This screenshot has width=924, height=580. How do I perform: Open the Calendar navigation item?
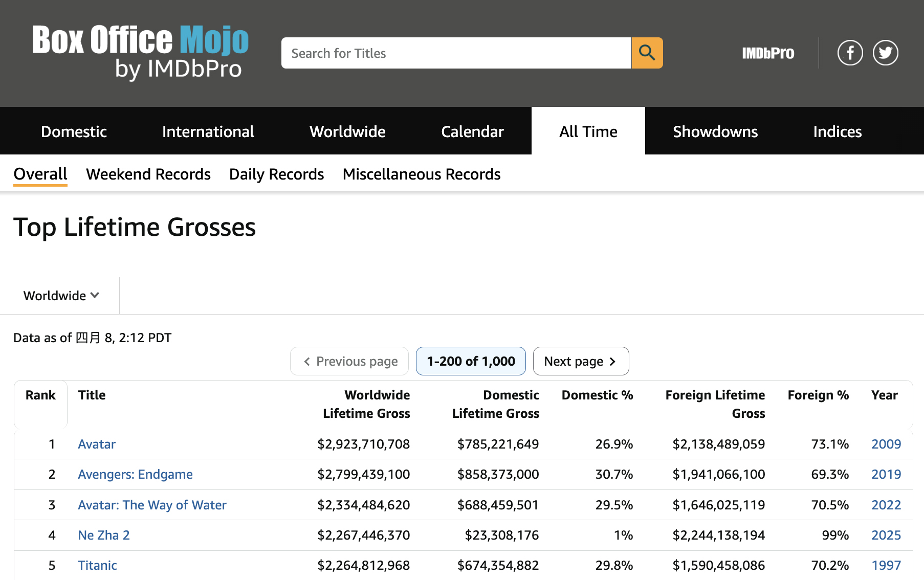pyautogui.click(x=472, y=131)
